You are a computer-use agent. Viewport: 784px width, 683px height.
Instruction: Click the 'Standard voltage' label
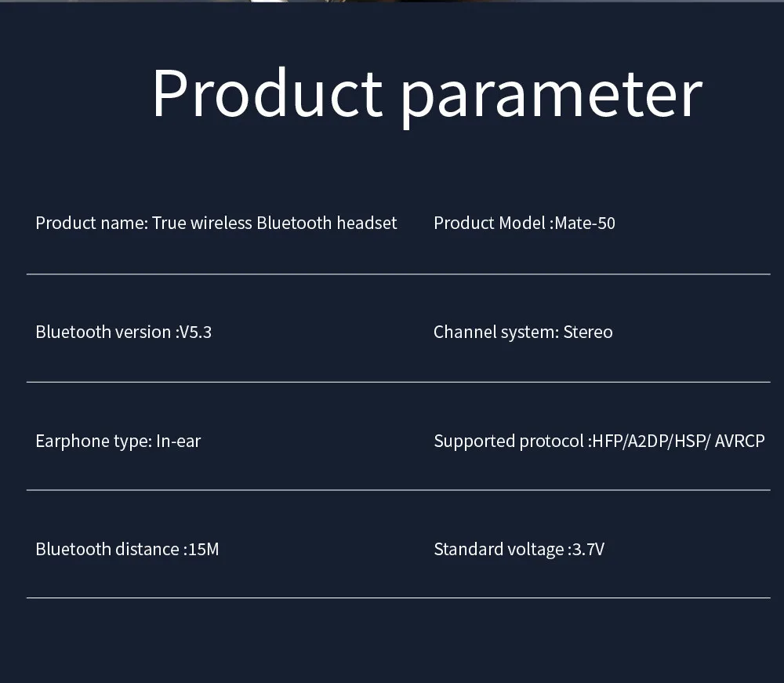499,550
